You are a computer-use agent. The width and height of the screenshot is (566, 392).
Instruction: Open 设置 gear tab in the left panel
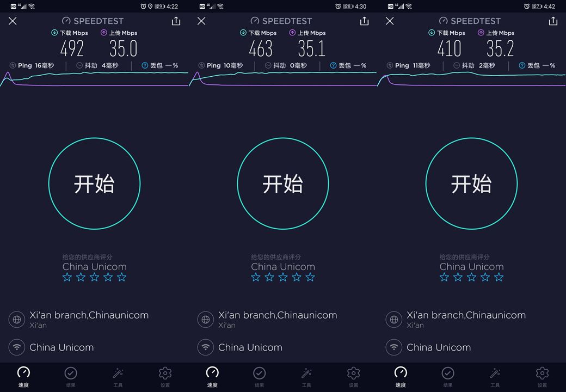coord(165,377)
